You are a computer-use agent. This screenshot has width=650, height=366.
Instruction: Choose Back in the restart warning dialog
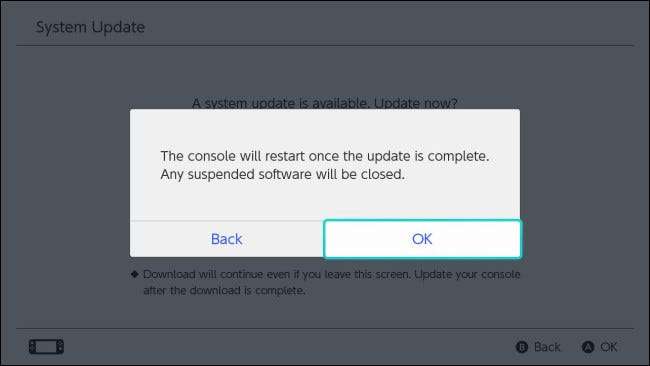[226, 239]
